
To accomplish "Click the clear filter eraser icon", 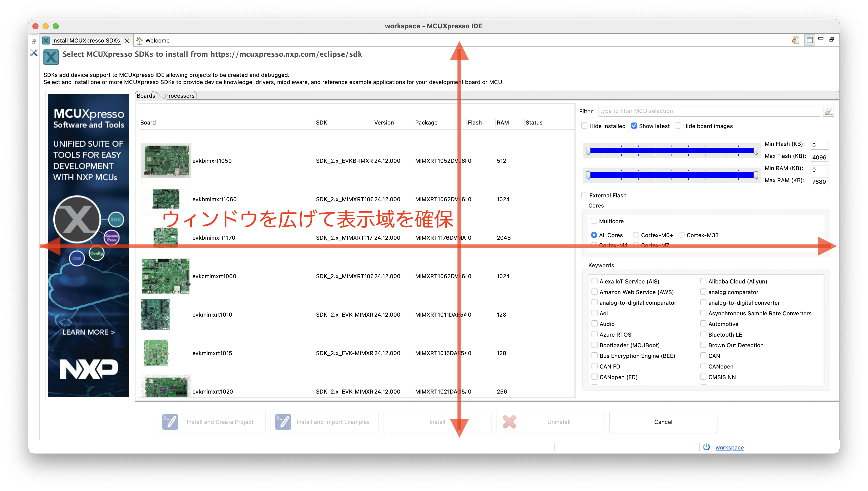I will [x=828, y=111].
